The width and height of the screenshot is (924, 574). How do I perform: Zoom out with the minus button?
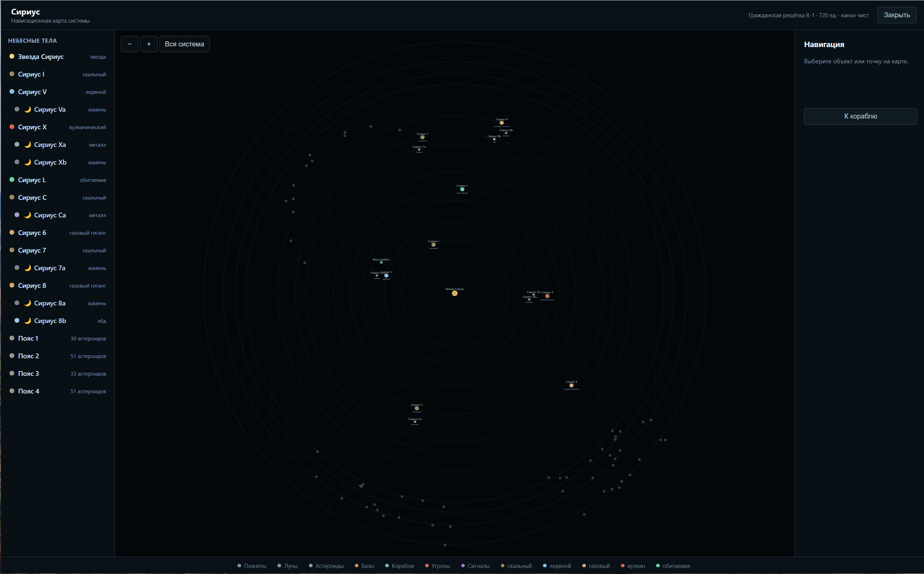[129, 44]
